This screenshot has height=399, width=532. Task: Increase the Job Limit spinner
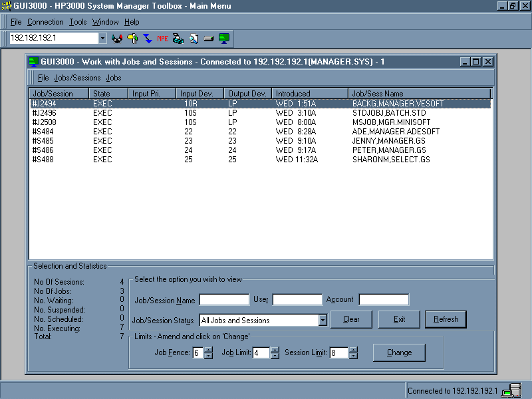(275, 350)
